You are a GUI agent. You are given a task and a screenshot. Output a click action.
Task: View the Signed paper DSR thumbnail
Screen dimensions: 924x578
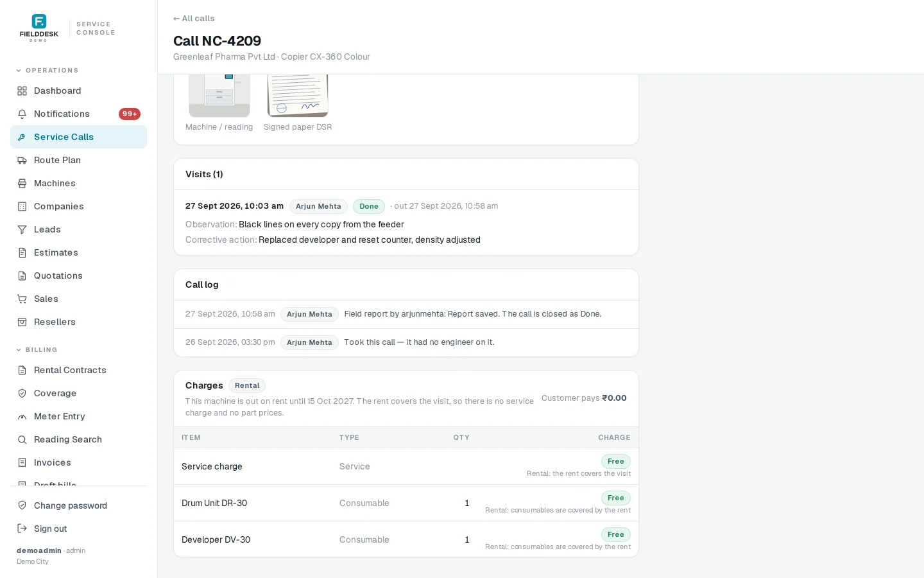coord(298,96)
